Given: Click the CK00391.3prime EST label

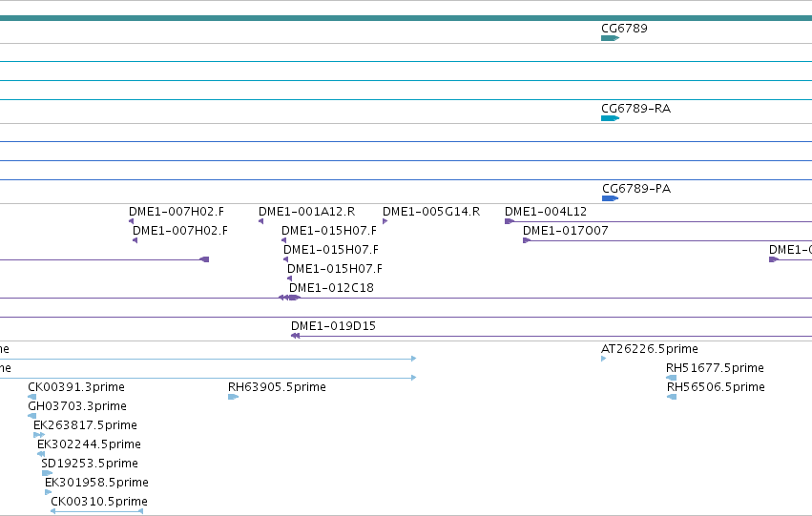Looking at the screenshot, I should click(76, 387).
